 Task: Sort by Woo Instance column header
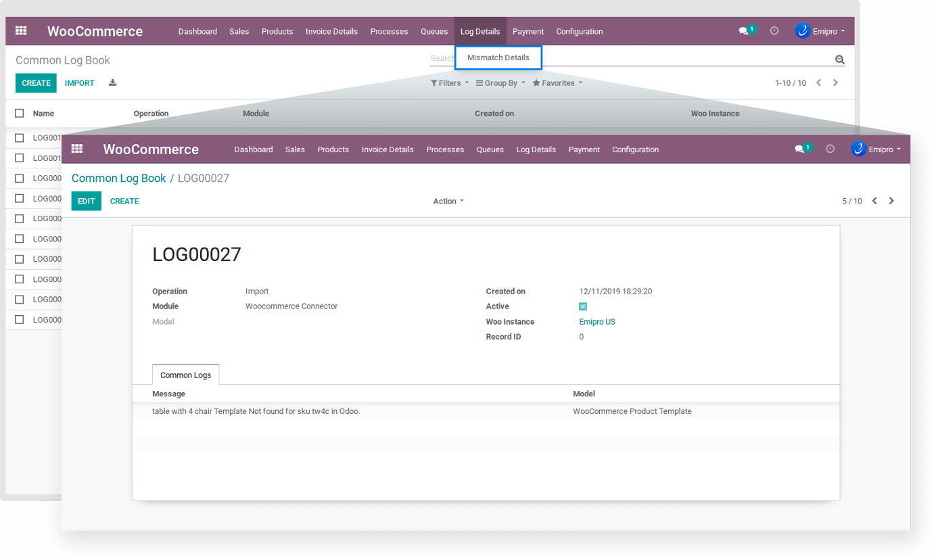click(715, 114)
